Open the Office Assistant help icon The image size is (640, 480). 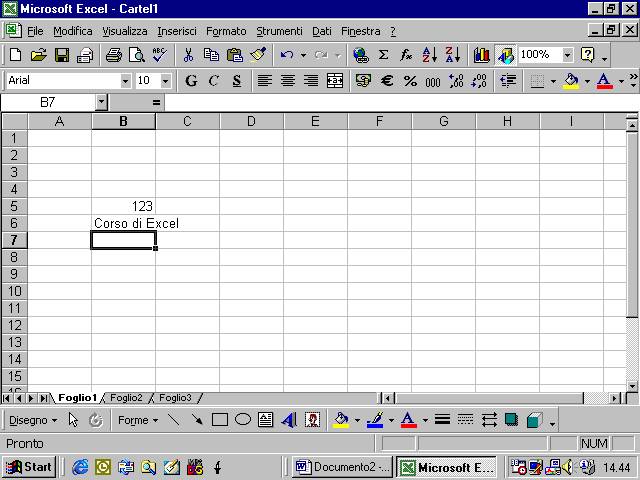(588, 55)
